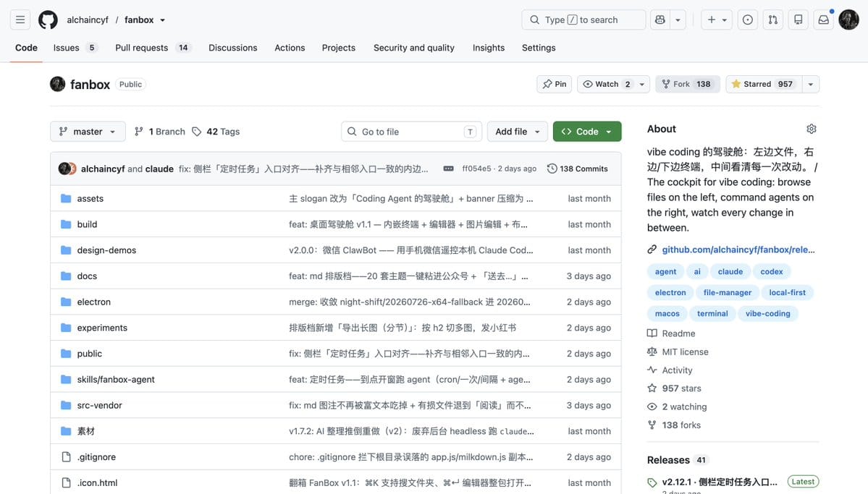Open the Settings tab
The width and height of the screenshot is (868, 494).
coord(539,48)
